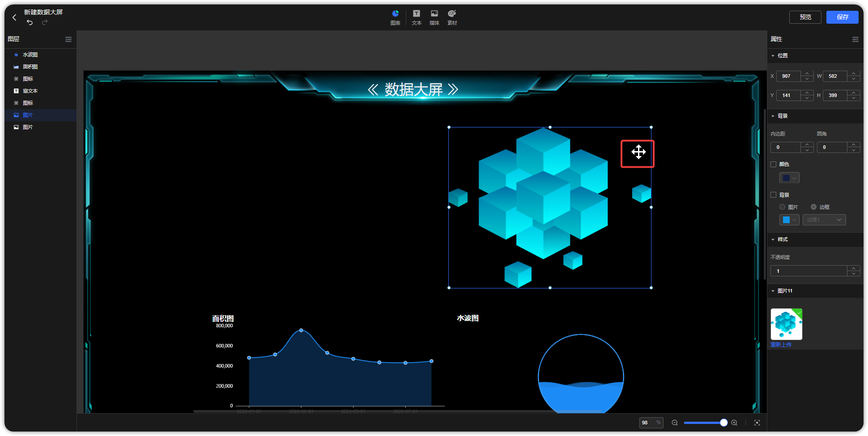Click the zoom in magnifier icon
The width and height of the screenshot is (868, 436).
(734, 423)
